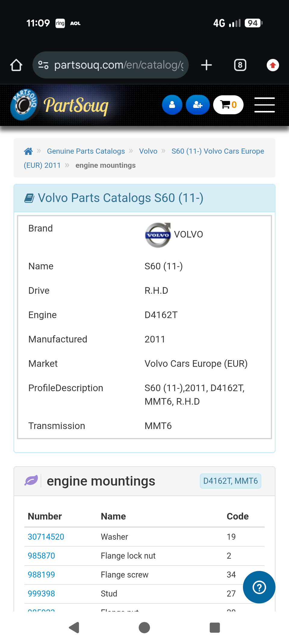Tap the register new user icon
The width and height of the screenshot is (289, 644).
coord(197,105)
